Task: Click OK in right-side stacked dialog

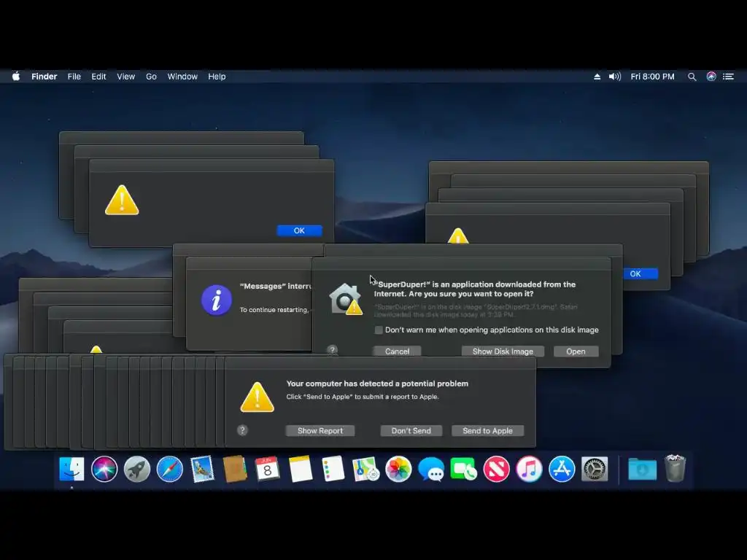Action: [640, 274]
